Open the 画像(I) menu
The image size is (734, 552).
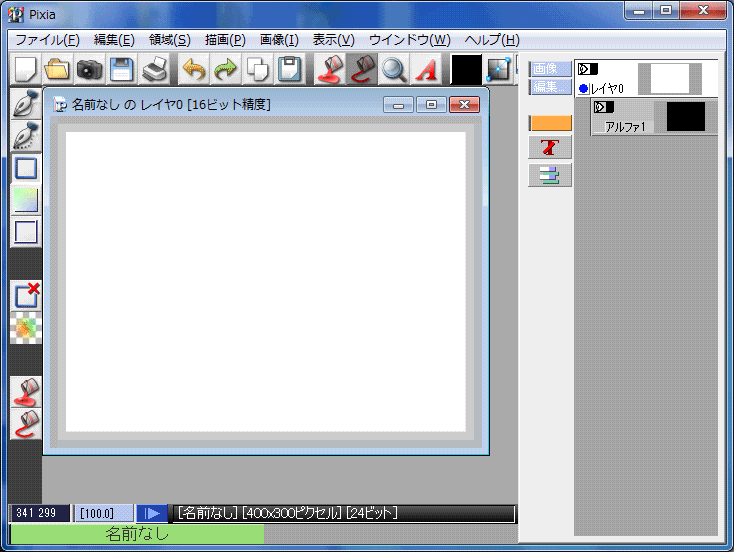tap(279, 40)
